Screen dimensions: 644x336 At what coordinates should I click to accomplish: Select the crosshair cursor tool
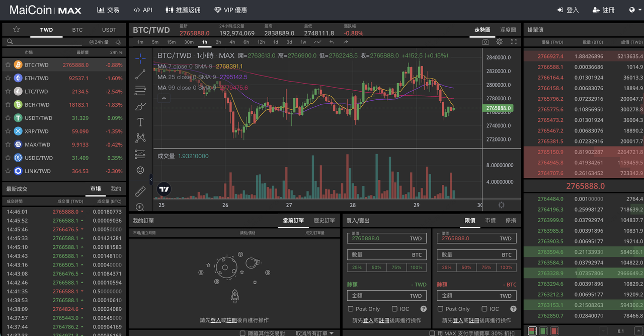pyautogui.click(x=140, y=58)
